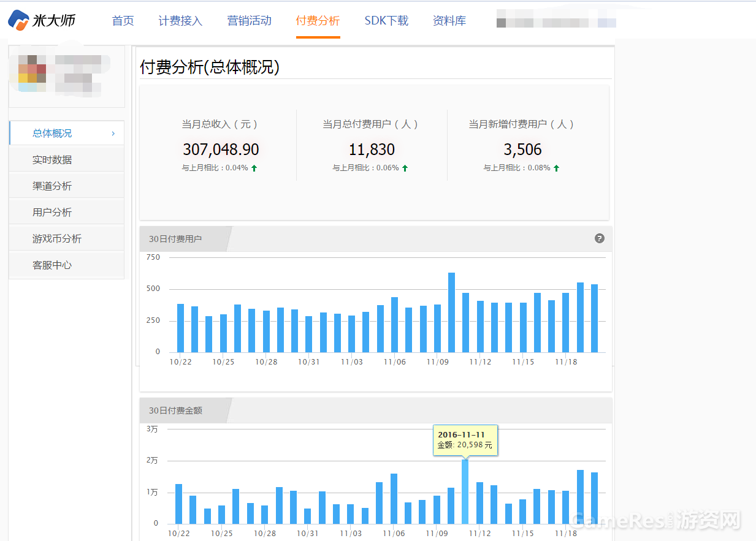Click the 米大师 logo
Viewport: 756px width, 541px height.
click(x=42, y=20)
